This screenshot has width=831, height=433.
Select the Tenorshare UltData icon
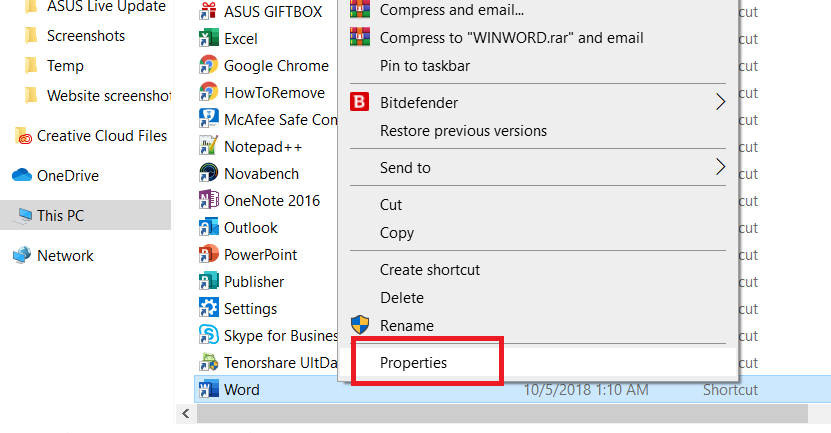tap(208, 363)
